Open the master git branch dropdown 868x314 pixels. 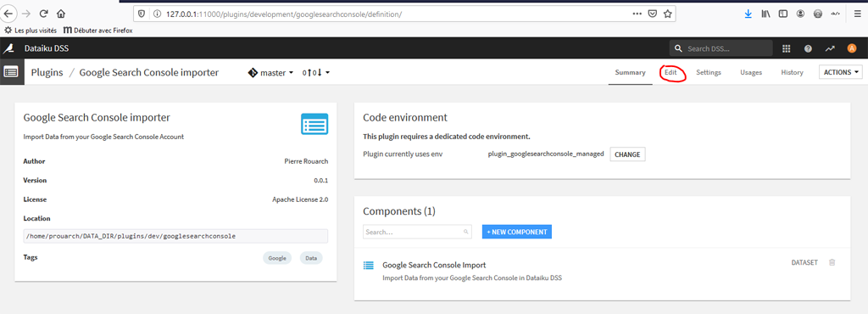point(270,72)
